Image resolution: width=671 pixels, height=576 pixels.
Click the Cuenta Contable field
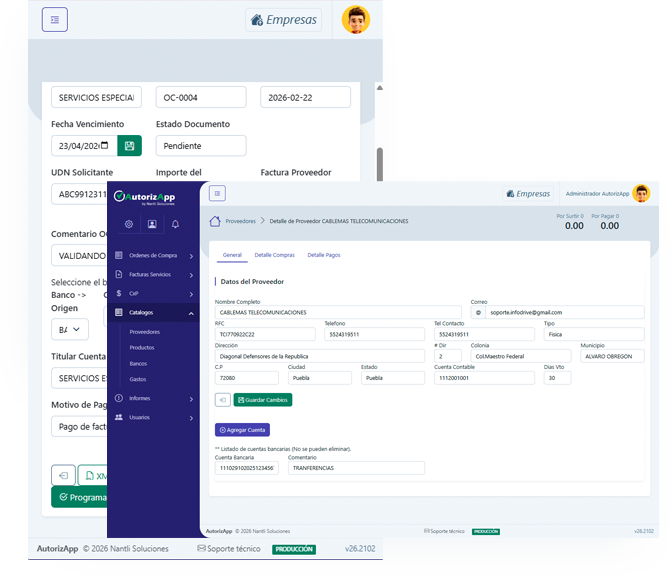[484, 378]
